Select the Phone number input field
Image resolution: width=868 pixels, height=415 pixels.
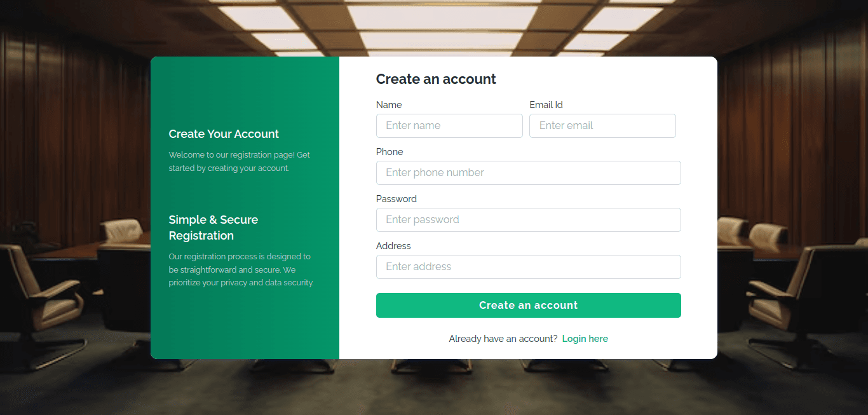(x=528, y=173)
